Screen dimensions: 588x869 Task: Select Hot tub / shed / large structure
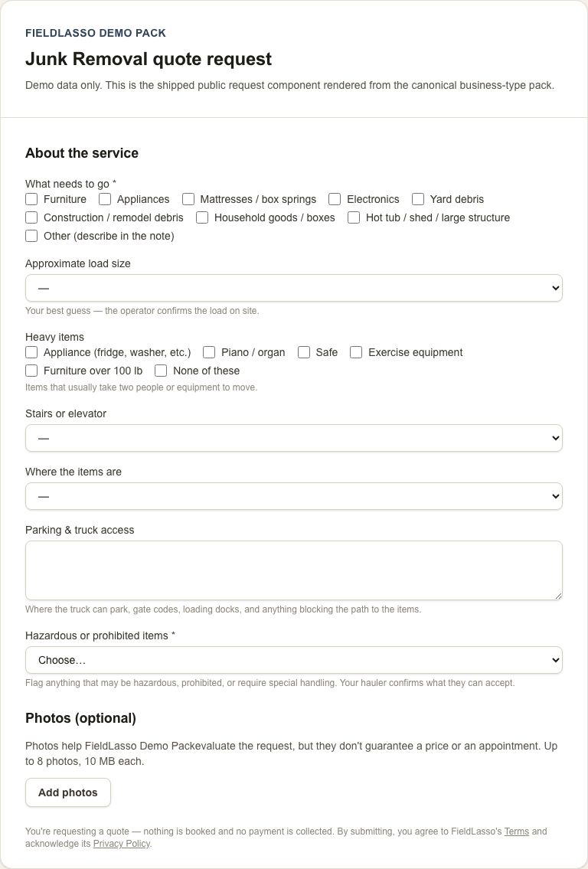click(x=354, y=217)
